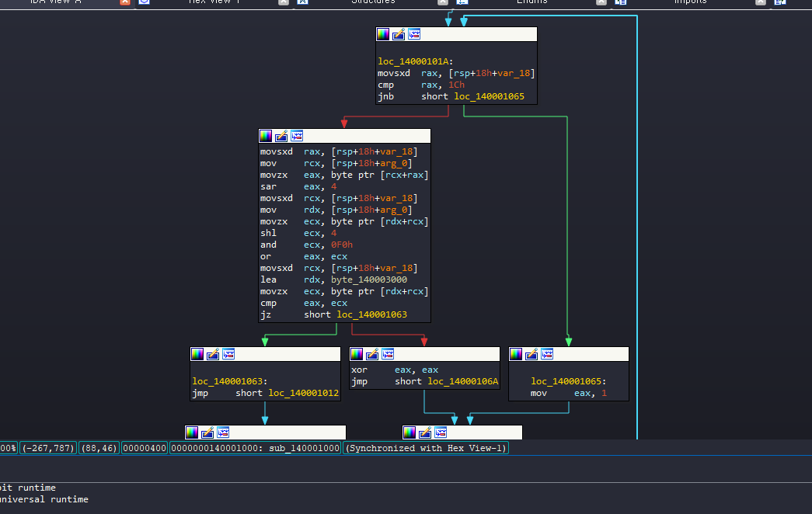The image size is (812, 514).
Task: Select the 'and ecx, 0F0h' instruction
Action: tap(307, 245)
